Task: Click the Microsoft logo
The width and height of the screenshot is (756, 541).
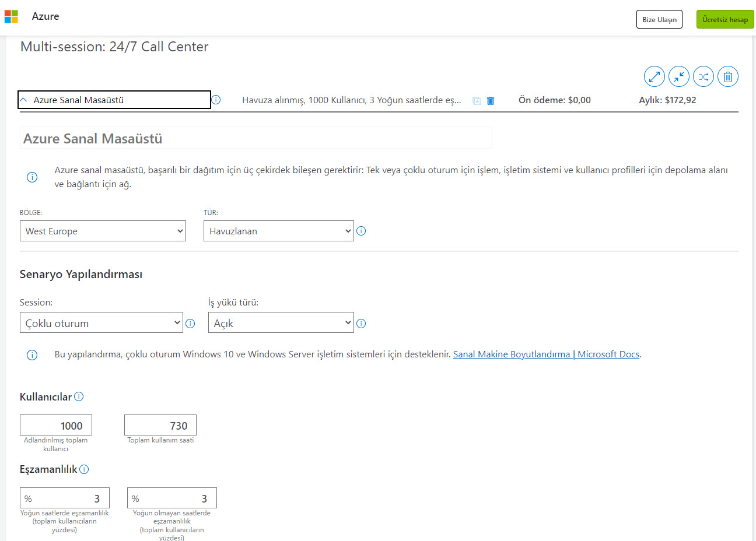Action: tap(11, 16)
